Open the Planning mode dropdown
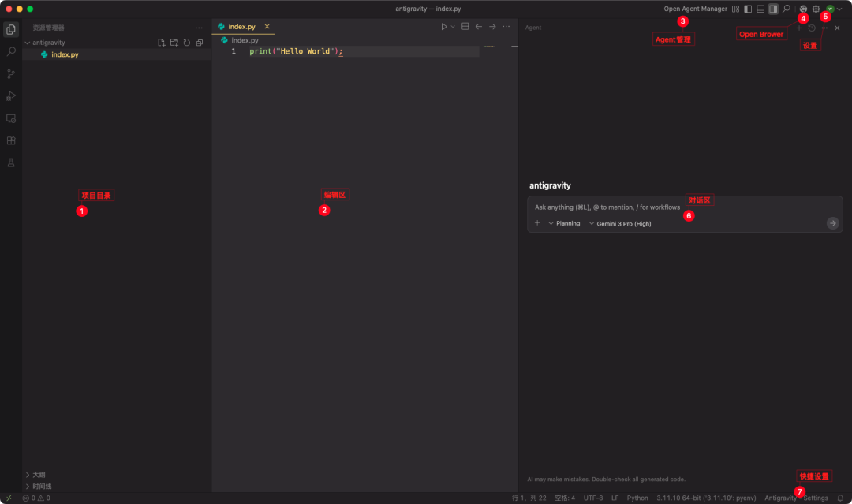 564,223
